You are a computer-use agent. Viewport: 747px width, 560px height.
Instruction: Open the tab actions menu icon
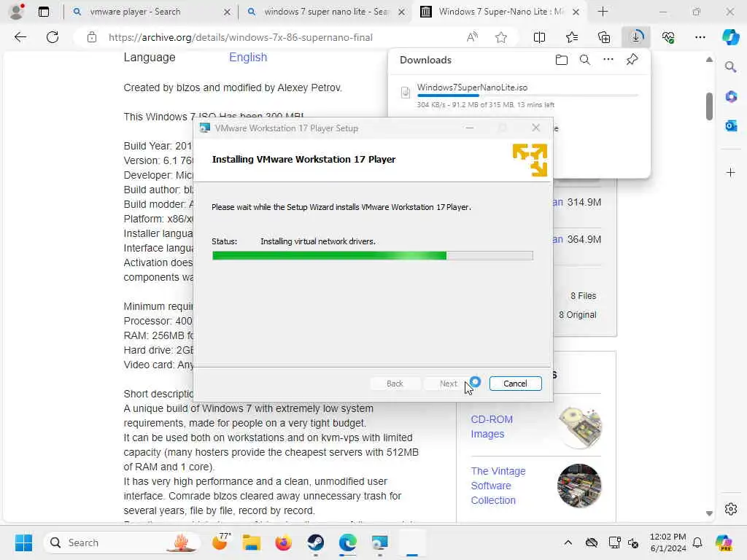[44, 12]
